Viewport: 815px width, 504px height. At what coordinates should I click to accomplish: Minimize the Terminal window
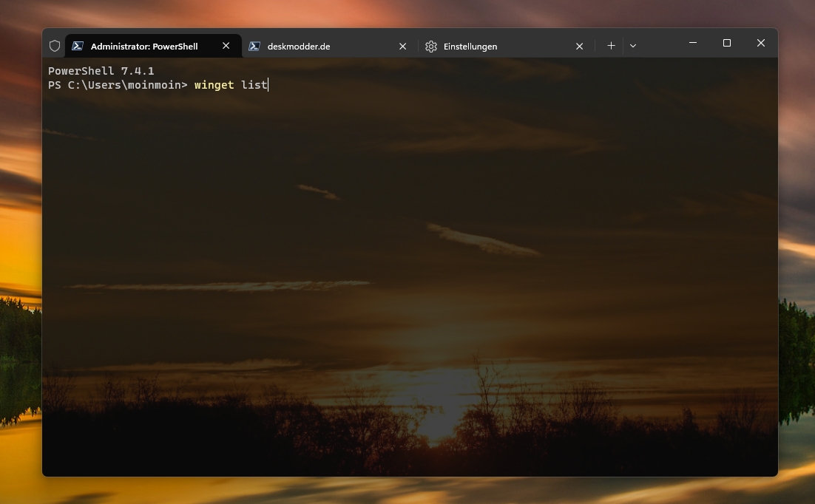click(x=693, y=43)
